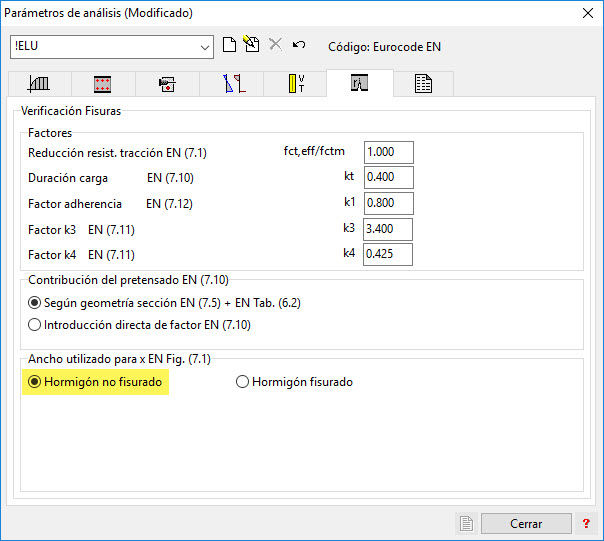Image resolution: width=604 pixels, height=541 pixels.
Task: Select 'Según geometría sección EN (7.5)' option
Action: click(35, 303)
